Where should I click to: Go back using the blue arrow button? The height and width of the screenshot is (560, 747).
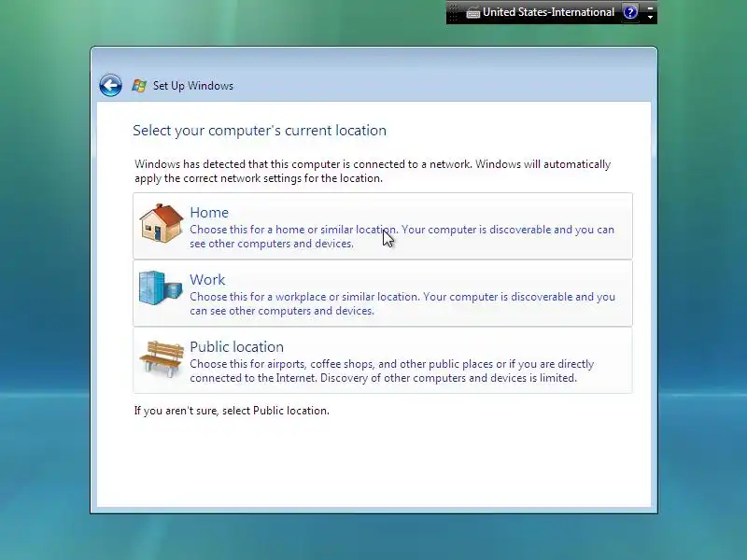(x=110, y=86)
